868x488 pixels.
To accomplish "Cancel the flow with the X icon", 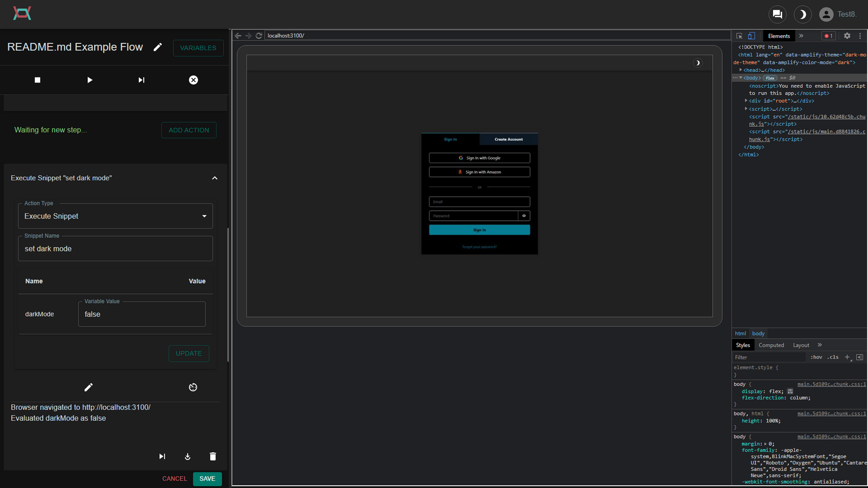I will tap(193, 80).
